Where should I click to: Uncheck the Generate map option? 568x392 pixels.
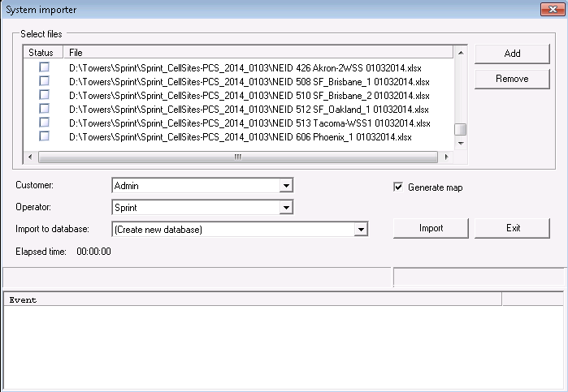tap(398, 187)
